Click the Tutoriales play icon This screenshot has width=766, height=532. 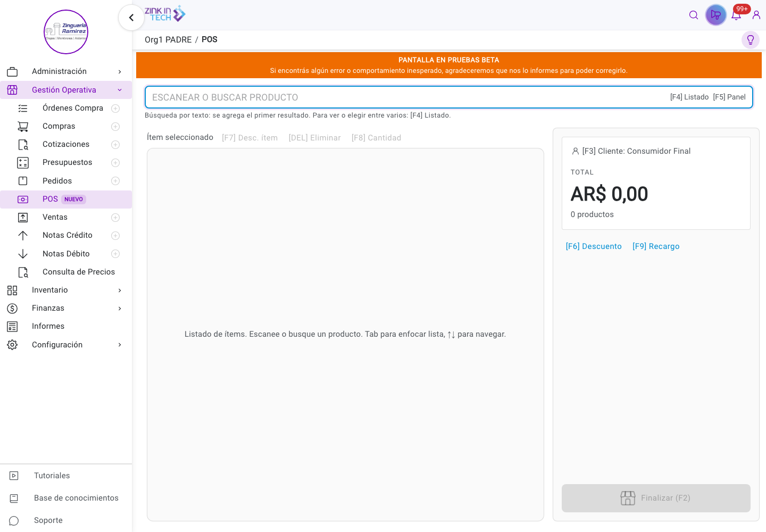14,476
